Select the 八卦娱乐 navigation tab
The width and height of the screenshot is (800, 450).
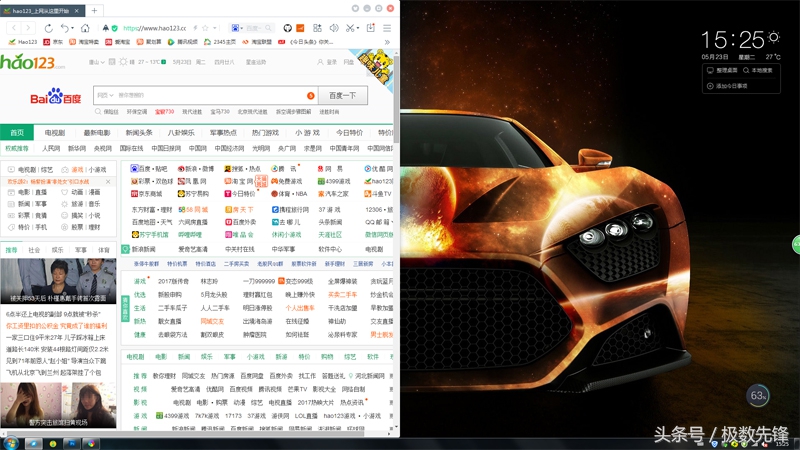click(181, 133)
